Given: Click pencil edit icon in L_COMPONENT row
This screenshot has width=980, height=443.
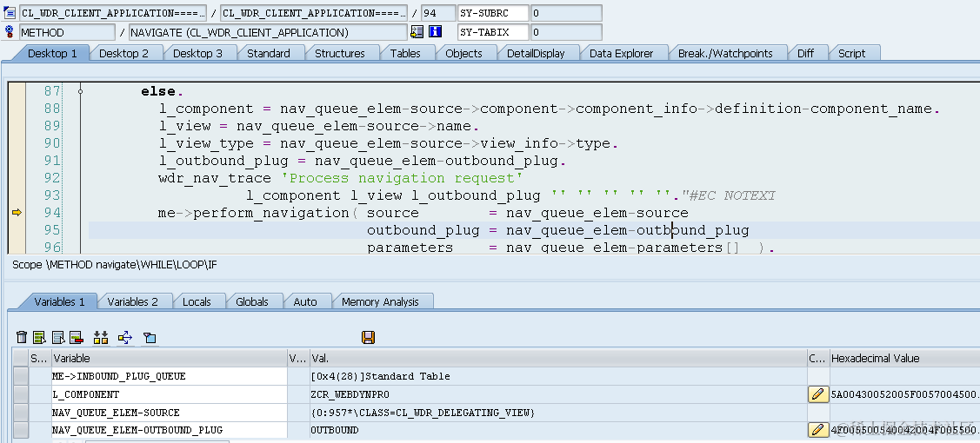Looking at the screenshot, I should pos(817,394).
